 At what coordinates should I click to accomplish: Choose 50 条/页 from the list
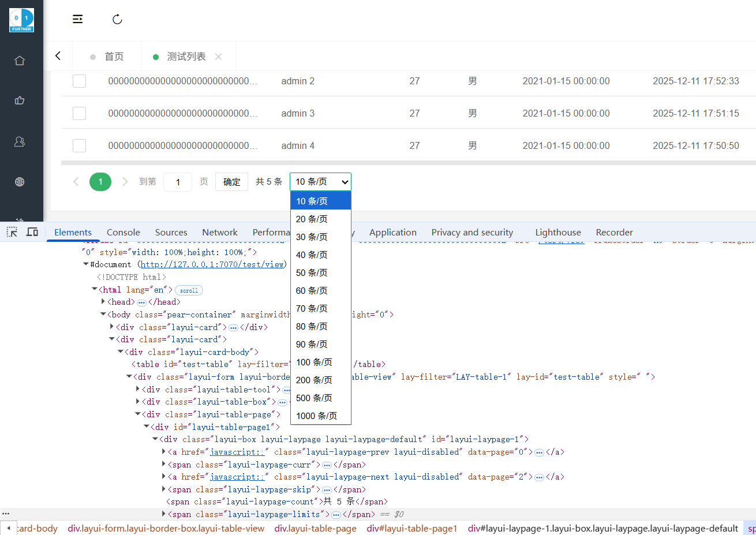point(320,272)
